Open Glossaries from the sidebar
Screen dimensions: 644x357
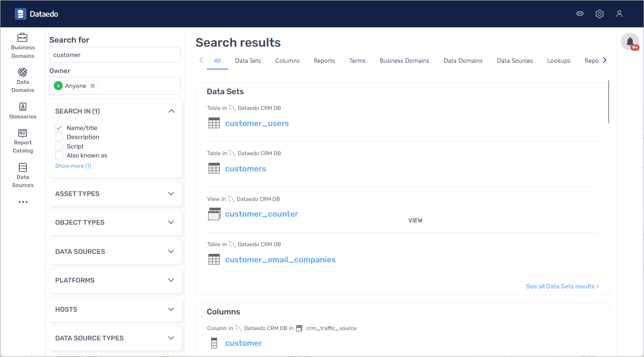point(23,111)
